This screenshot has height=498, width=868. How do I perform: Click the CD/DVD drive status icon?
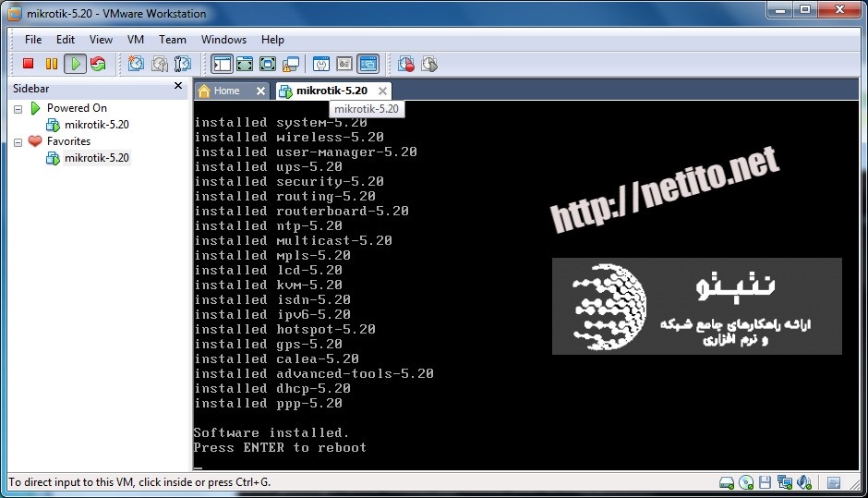pos(746,482)
